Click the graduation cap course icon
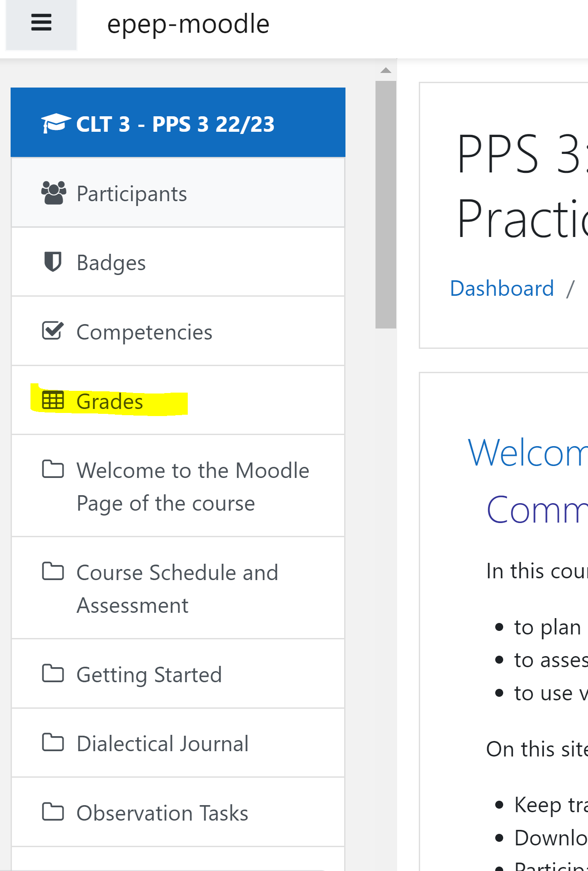The height and width of the screenshot is (871, 588). (x=55, y=123)
